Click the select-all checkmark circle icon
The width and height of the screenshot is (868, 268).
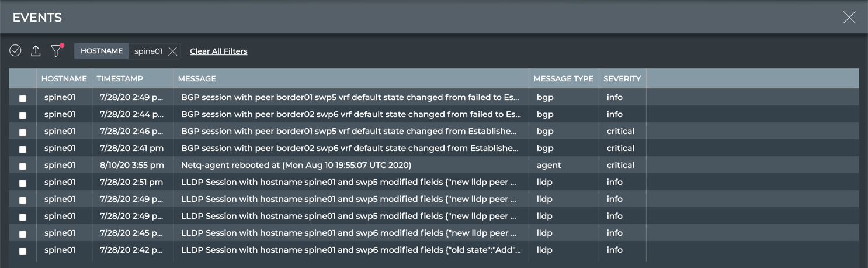[x=16, y=51]
